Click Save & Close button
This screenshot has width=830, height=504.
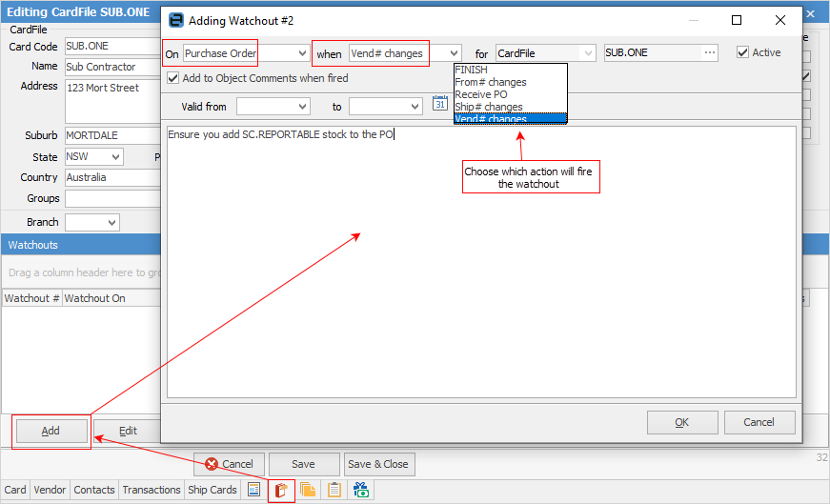click(379, 464)
